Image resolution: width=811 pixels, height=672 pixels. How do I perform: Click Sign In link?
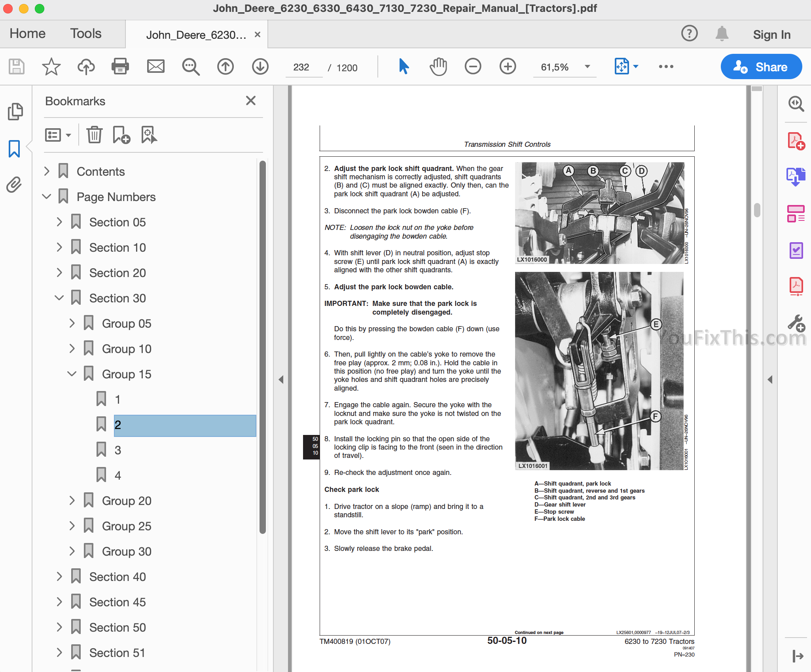coord(771,35)
